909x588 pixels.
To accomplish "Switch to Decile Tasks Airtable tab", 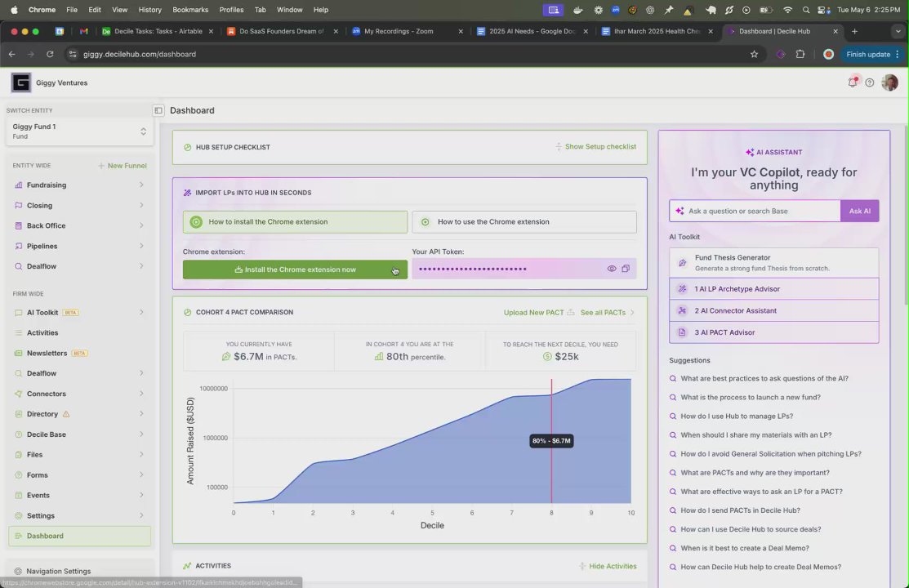I will 157,31.
